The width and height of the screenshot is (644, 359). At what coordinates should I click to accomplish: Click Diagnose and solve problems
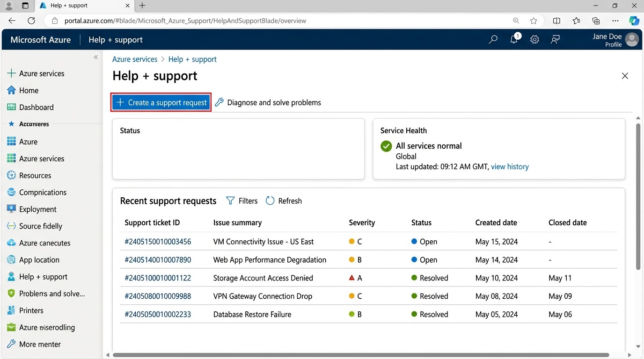tap(268, 102)
